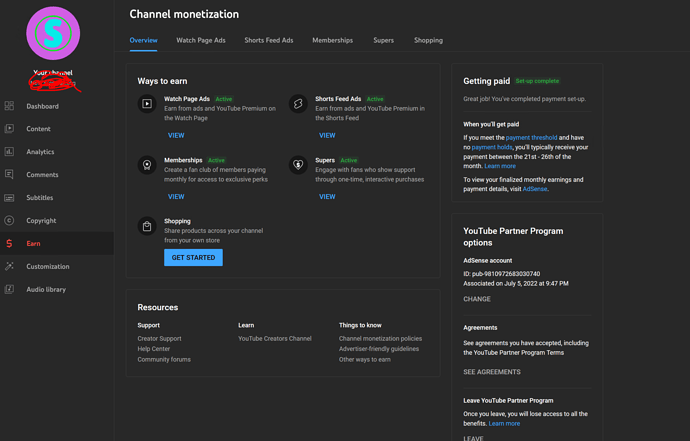This screenshot has width=690, height=441.
Task: Open Channel monetization policies link
Action: point(380,338)
